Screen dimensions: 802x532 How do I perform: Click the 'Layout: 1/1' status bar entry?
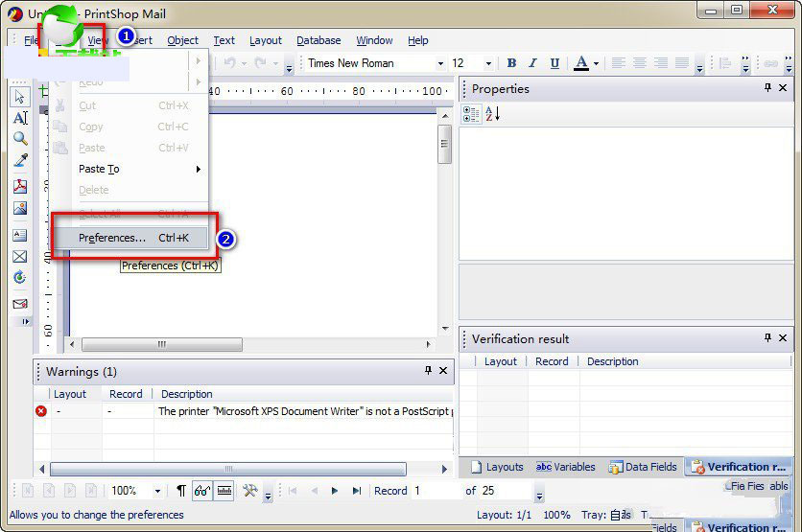point(504,515)
